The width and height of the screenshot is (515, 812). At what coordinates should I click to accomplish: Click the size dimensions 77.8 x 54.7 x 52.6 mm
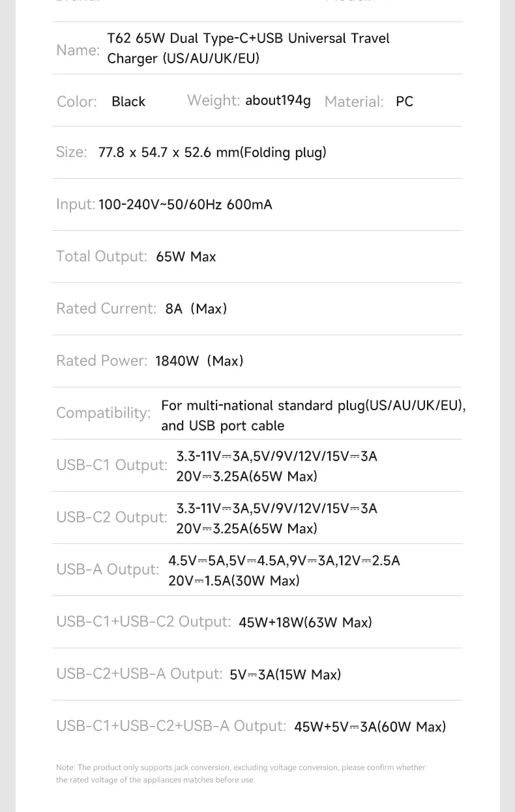212,153
